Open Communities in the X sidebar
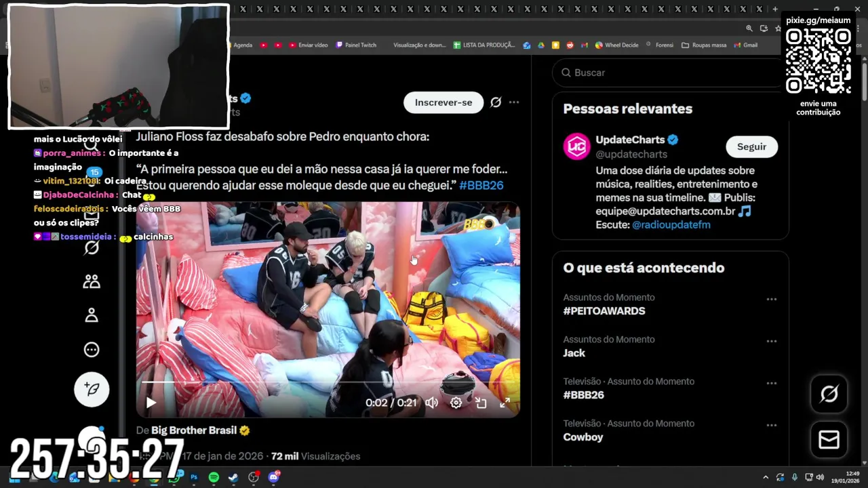868x488 pixels. tap(92, 281)
